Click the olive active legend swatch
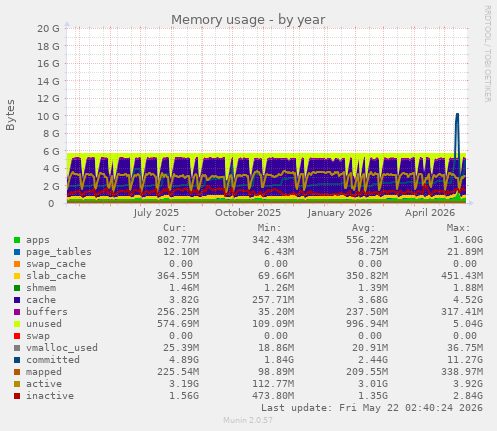Viewport: 497px width, 431px height. [17, 384]
